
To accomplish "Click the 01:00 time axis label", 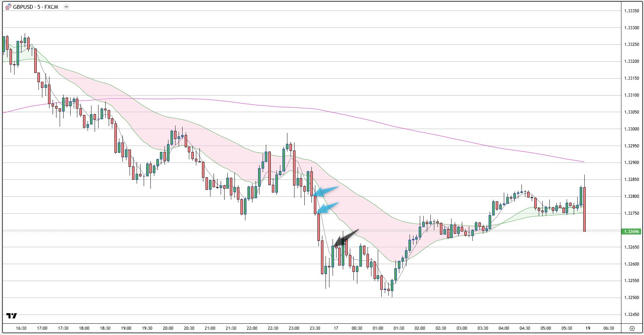I will pos(378,328).
